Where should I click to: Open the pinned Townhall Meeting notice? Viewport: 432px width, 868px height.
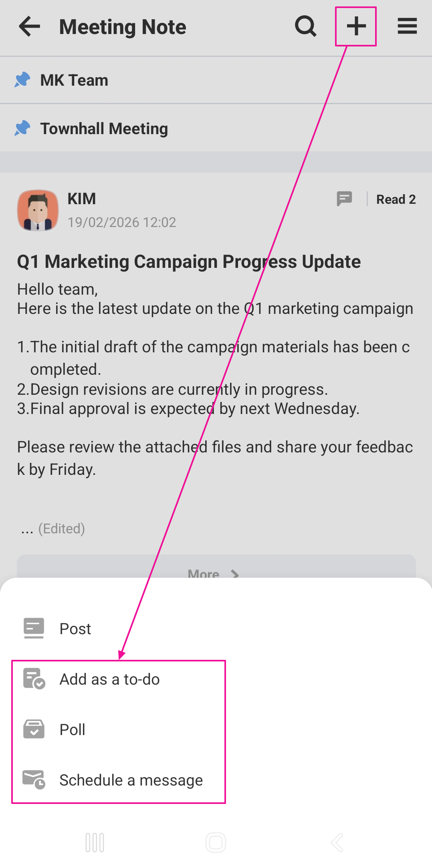(104, 129)
